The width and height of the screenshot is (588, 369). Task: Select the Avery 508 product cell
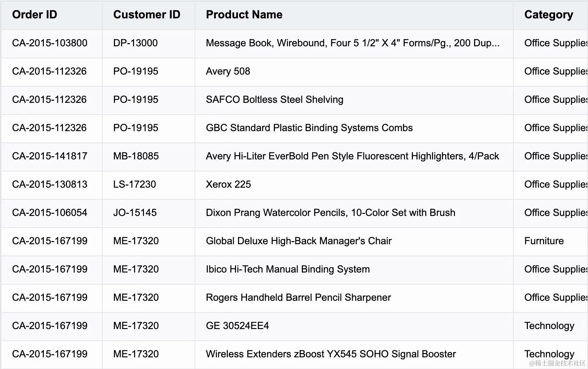(x=354, y=72)
